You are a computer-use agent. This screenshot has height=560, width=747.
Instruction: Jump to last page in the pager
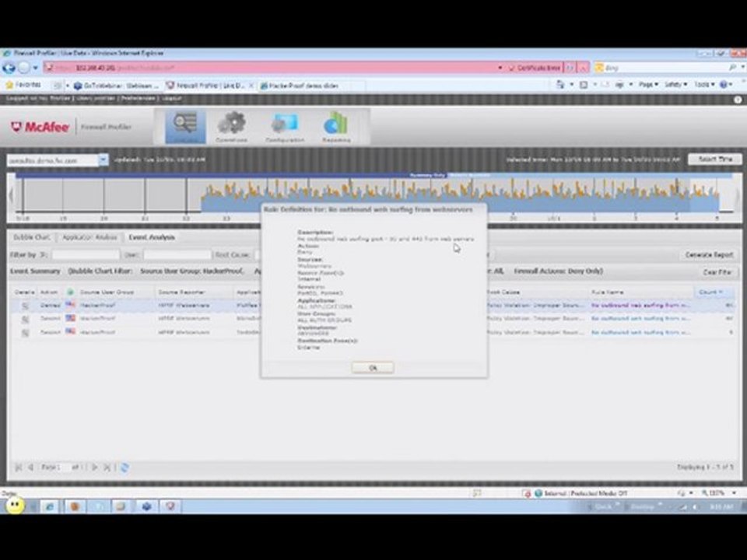tap(107, 467)
